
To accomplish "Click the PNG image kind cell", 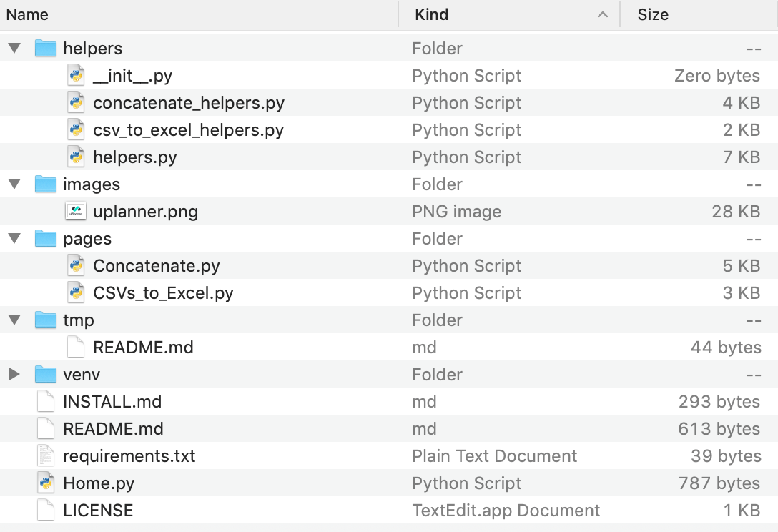I will click(456, 212).
